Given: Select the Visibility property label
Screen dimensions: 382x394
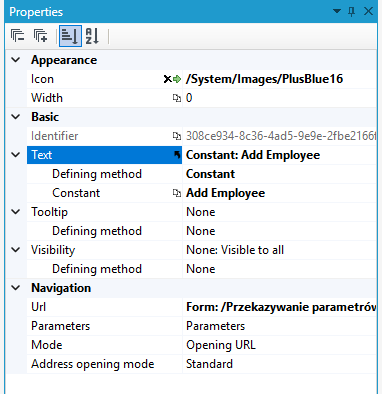Looking at the screenshot, I should tap(53, 250).
